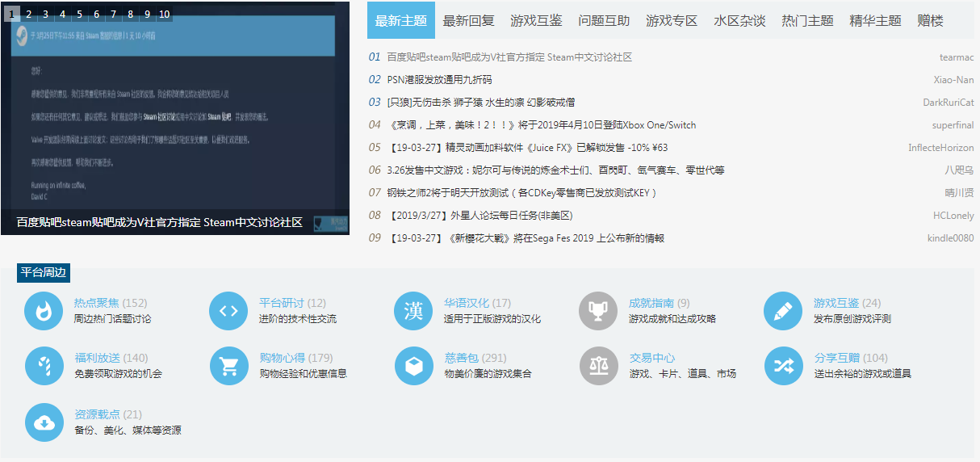Go to slide 2 of the carousel

coord(29,14)
